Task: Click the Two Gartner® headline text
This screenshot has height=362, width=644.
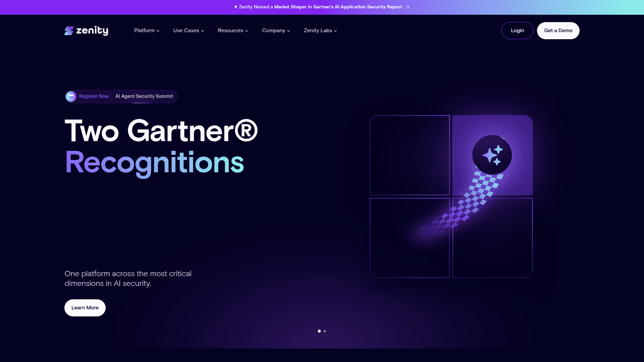Action: pyautogui.click(x=161, y=131)
